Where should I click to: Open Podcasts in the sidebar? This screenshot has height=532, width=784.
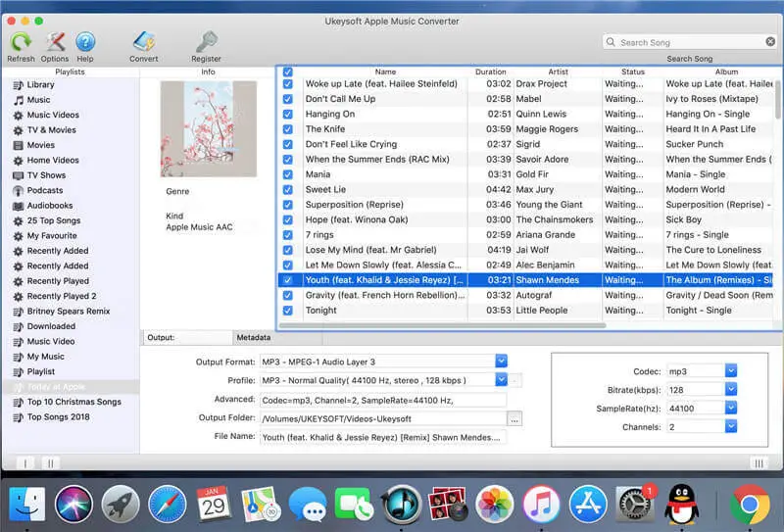(x=44, y=190)
